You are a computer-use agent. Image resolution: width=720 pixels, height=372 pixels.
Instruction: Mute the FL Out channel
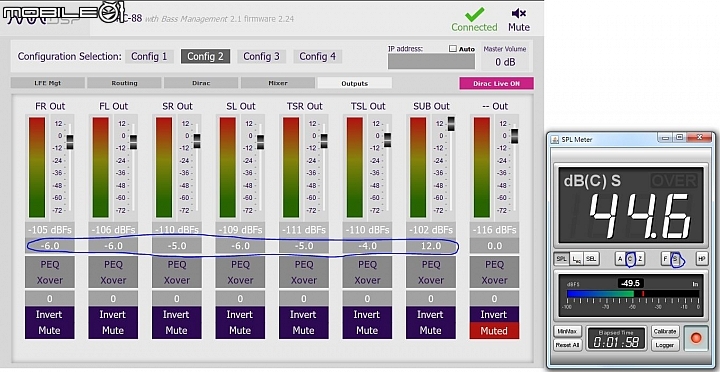(113, 331)
